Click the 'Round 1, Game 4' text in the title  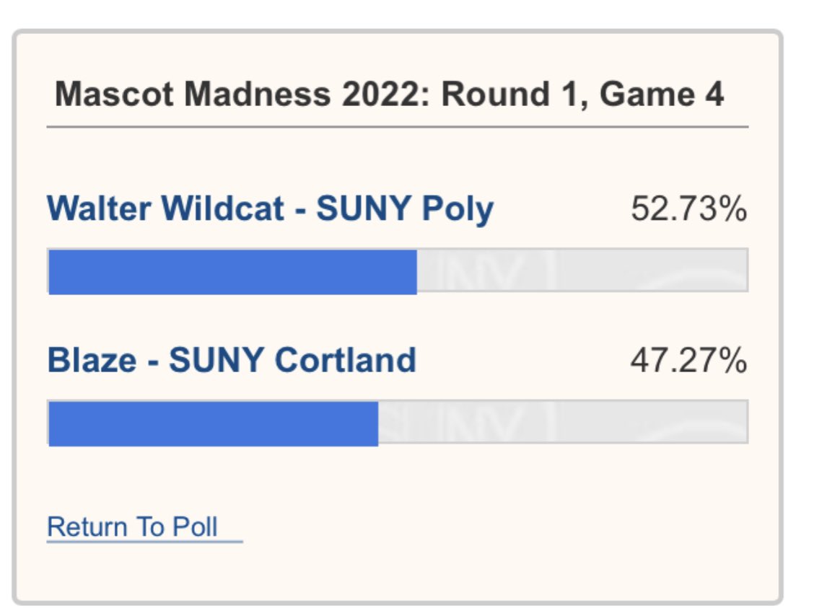582,94
